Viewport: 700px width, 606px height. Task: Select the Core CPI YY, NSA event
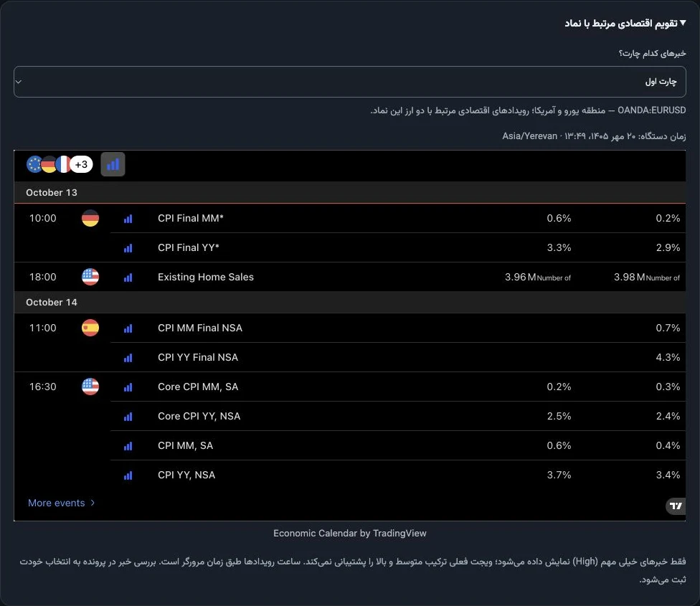click(199, 417)
